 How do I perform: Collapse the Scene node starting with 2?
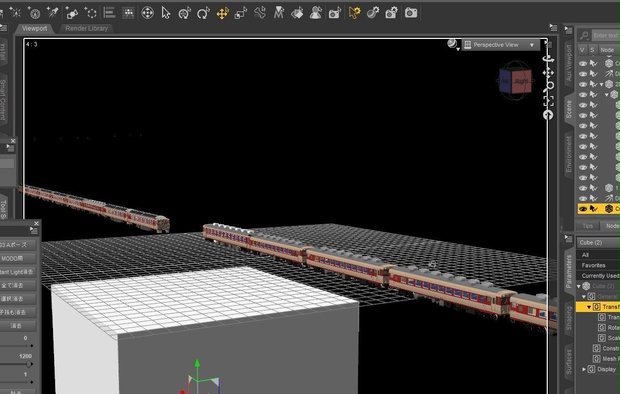(x=602, y=84)
